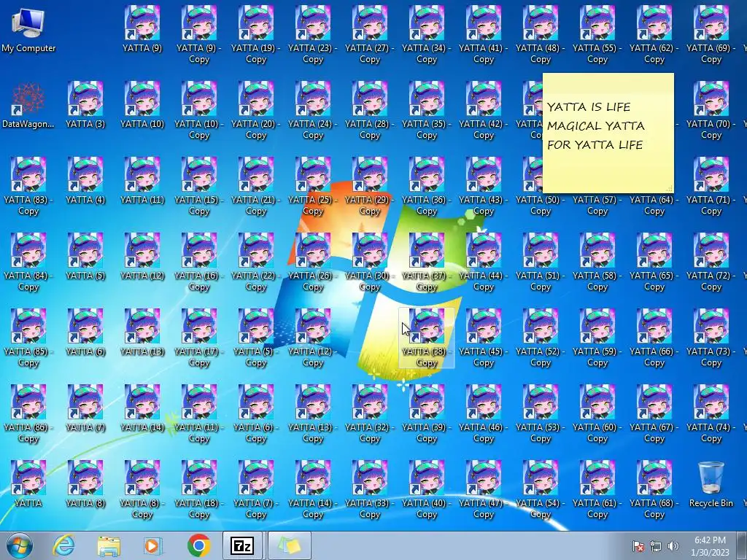
Task: Select the YATTA (36) - Copy icon
Action: [x=426, y=186]
